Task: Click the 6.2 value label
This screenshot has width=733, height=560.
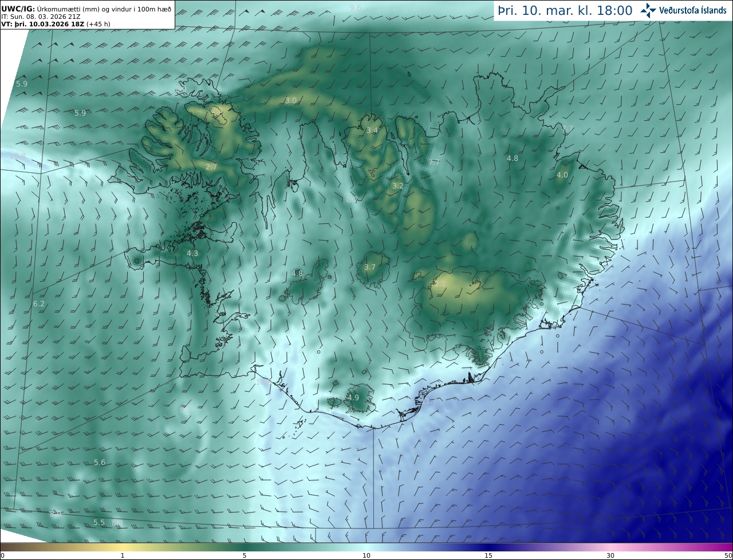Action: [x=39, y=303]
